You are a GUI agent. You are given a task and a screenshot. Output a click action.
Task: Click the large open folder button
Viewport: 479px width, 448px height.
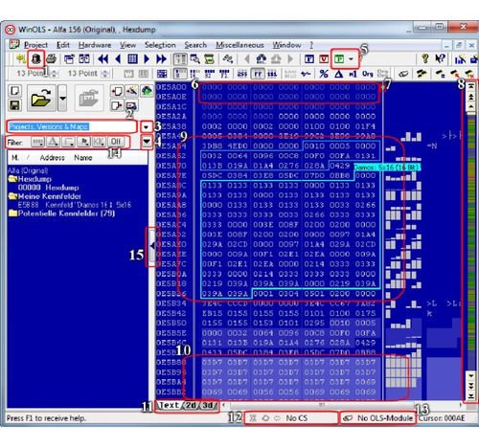tap(41, 99)
